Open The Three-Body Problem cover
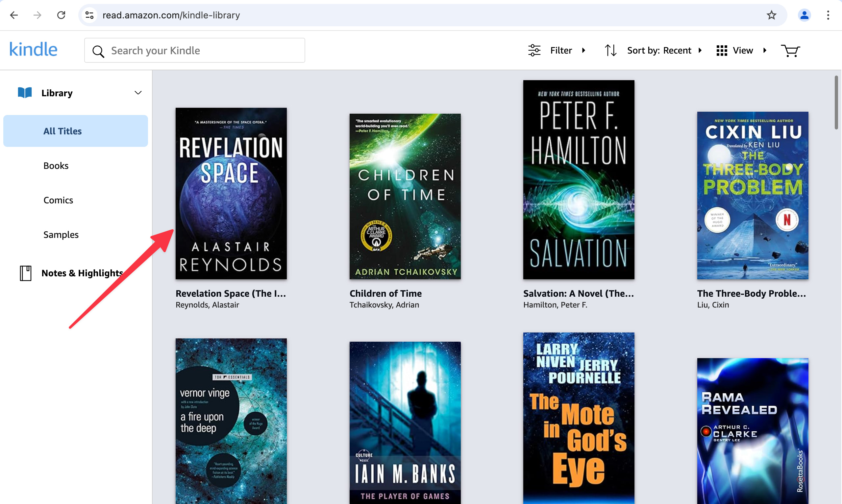The width and height of the screenshot is (842, 504). click(752, 195)
